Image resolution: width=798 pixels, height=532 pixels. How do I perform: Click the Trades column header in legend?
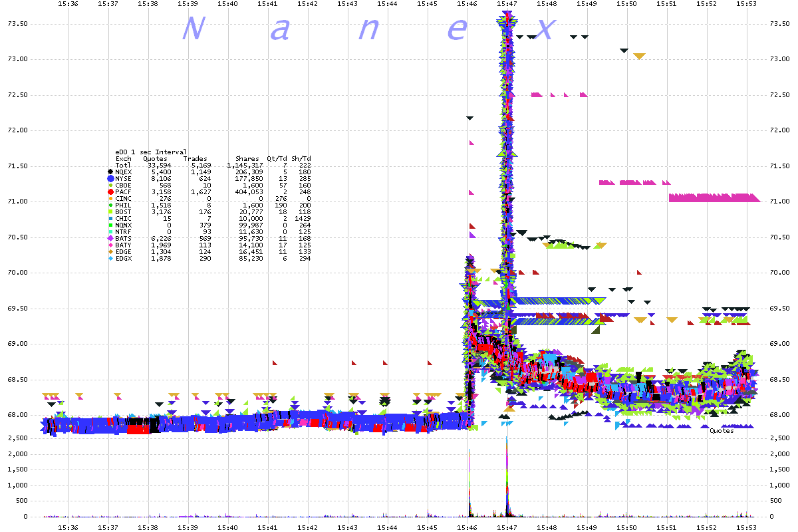196,159
